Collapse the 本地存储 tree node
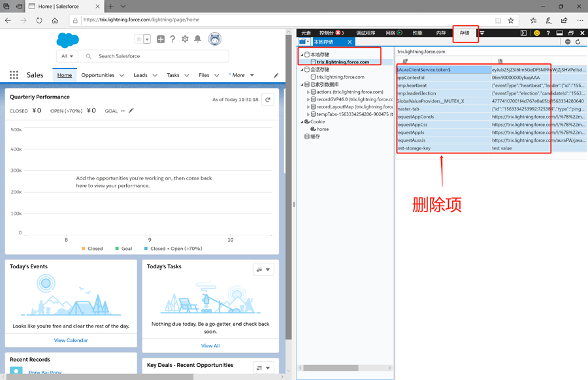The width and height of the screenshot is (588, 380). (302, 55)
